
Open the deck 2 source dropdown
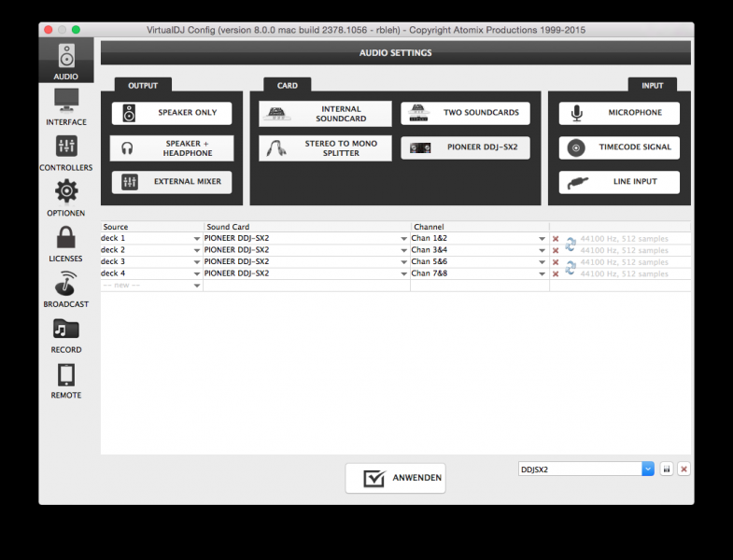pyautogui.click(x=197, y=250)
